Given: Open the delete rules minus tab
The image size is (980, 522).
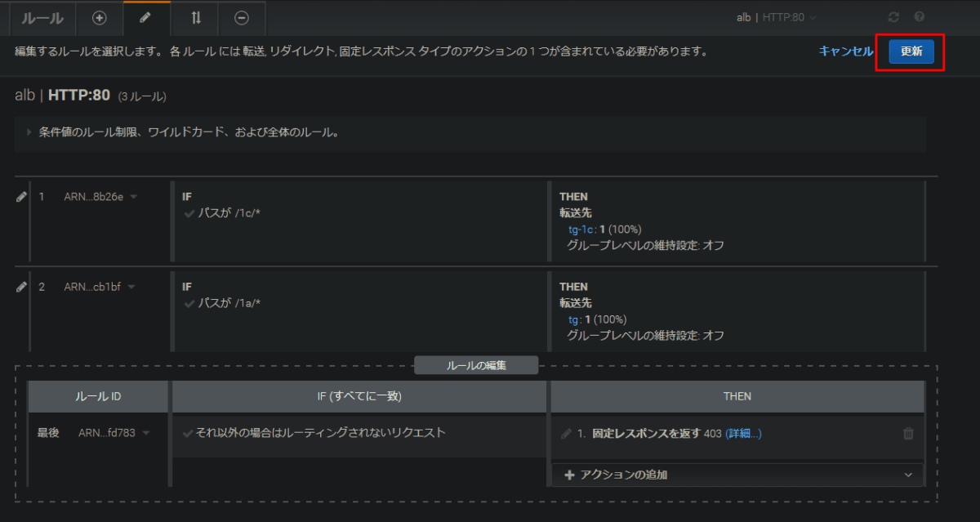Looking at the screenshot, I should 243,17.
